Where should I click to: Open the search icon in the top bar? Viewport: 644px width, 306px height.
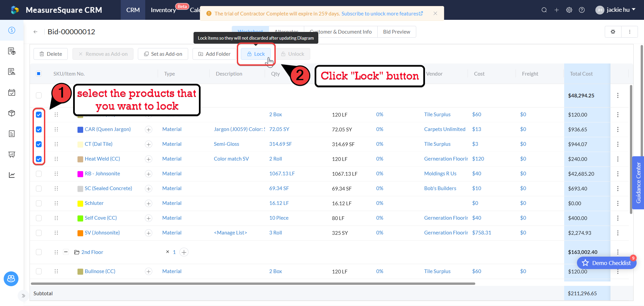click(544, 10)
